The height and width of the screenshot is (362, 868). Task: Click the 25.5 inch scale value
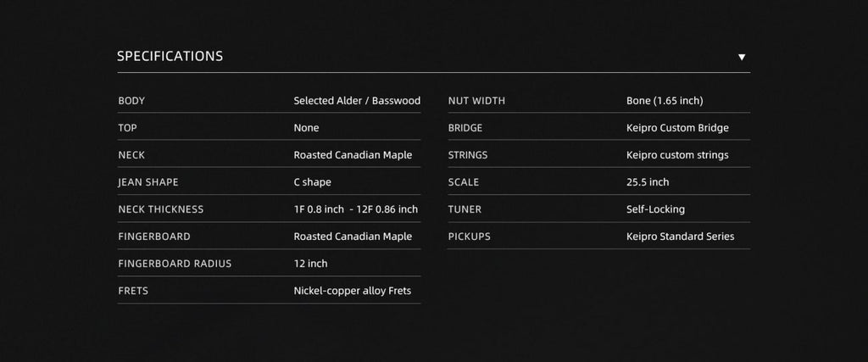[648, 182]
